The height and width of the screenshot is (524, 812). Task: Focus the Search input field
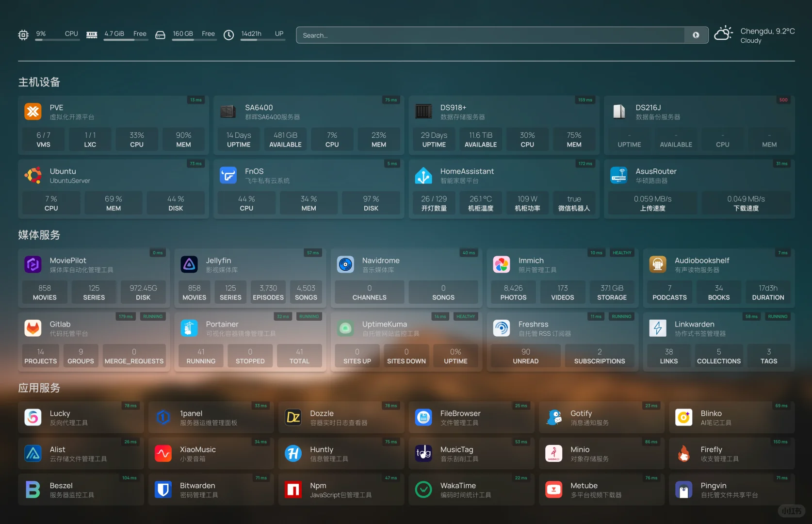point(490,35)
